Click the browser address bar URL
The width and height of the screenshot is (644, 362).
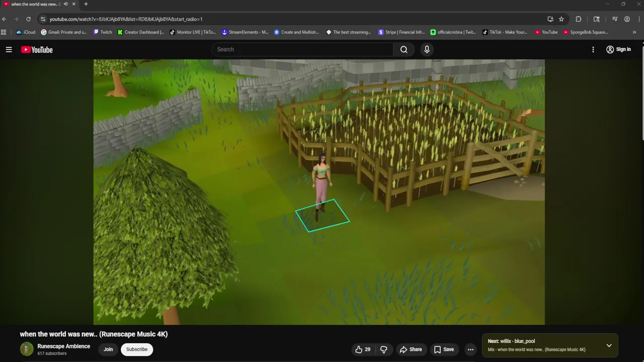tap(126, 19)
